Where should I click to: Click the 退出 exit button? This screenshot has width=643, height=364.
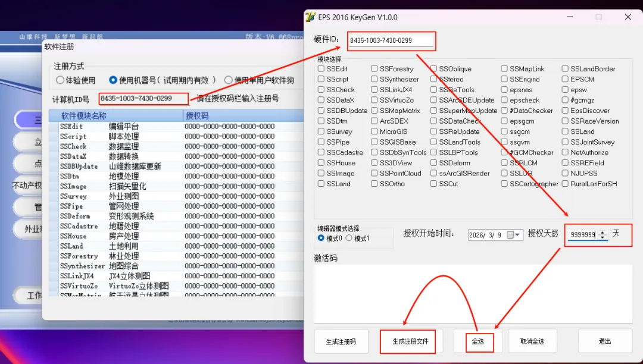[605, 341]
